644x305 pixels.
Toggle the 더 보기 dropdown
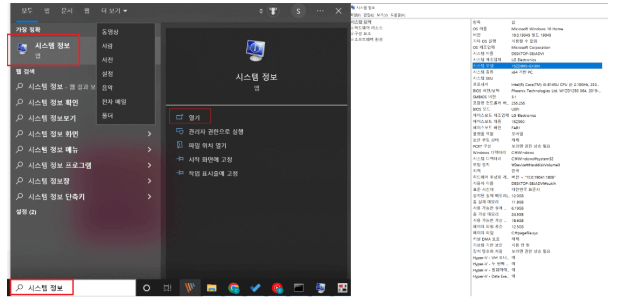[x=114, y=11]
